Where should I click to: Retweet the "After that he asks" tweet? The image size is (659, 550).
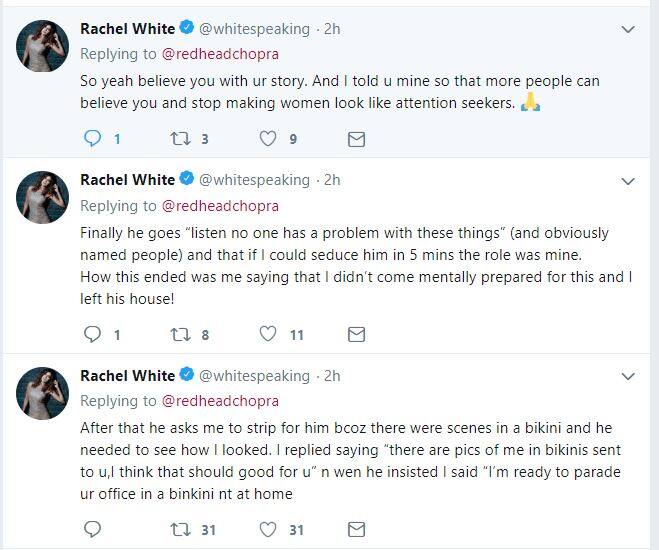click(180, 529)
